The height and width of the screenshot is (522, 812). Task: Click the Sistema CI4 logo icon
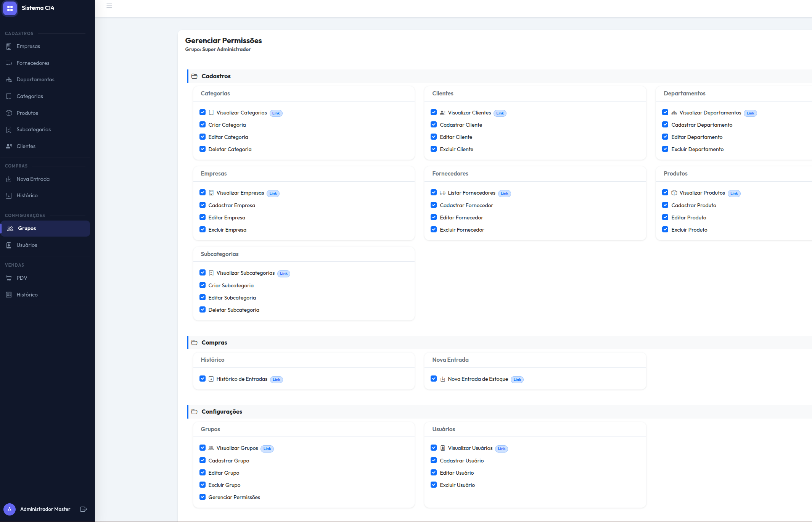point(10,8)
